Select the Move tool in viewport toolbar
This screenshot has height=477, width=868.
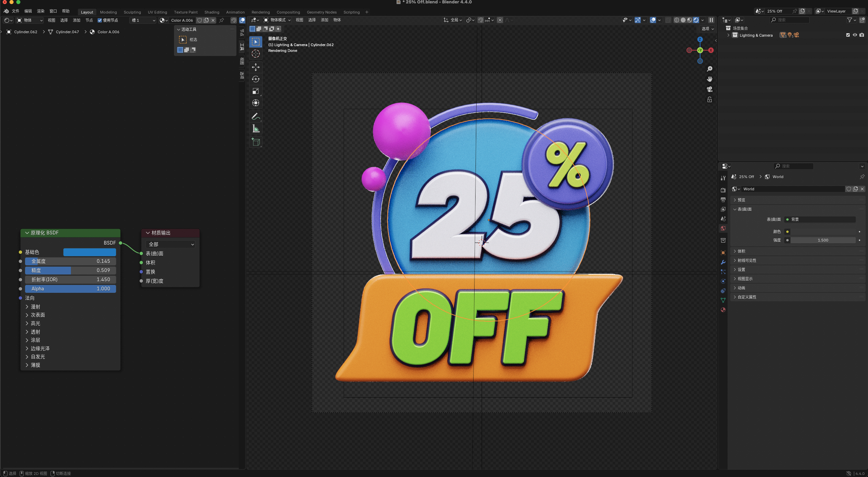point(256,67)
